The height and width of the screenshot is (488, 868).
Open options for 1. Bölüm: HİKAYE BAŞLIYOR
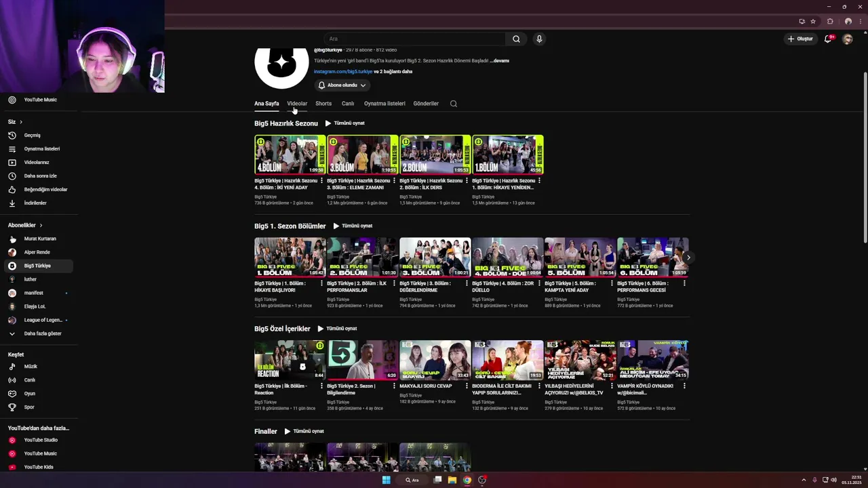(322, 283)
